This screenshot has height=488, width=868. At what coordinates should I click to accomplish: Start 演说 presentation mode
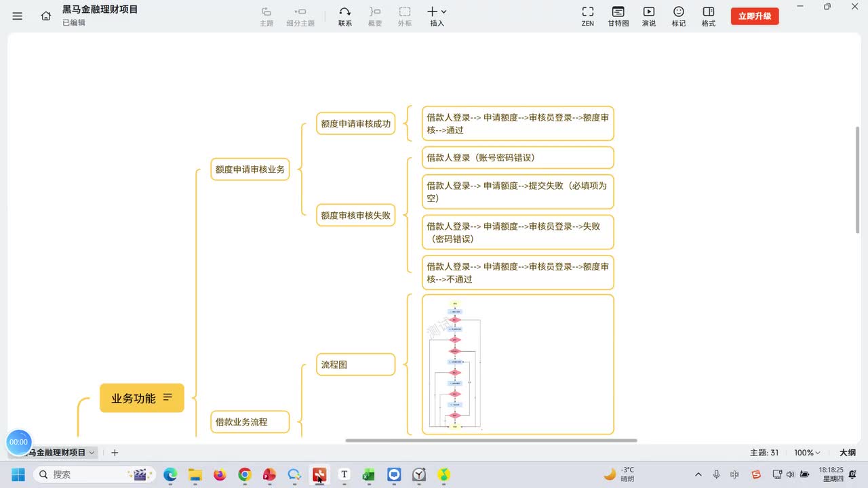[x=649, y=16]
